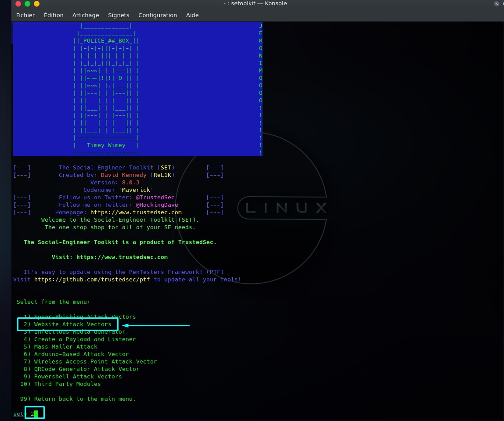
Task: Click the green window control button
Action: 27,4
